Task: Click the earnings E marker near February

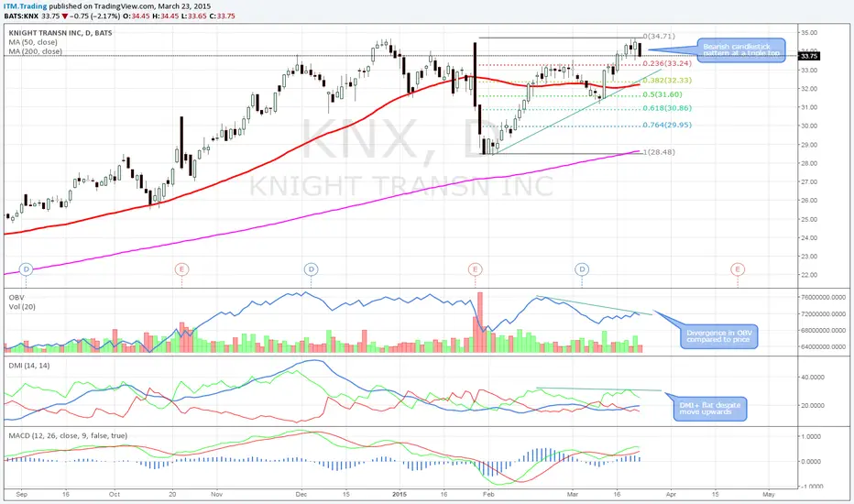Action: [x=475, y=269]
